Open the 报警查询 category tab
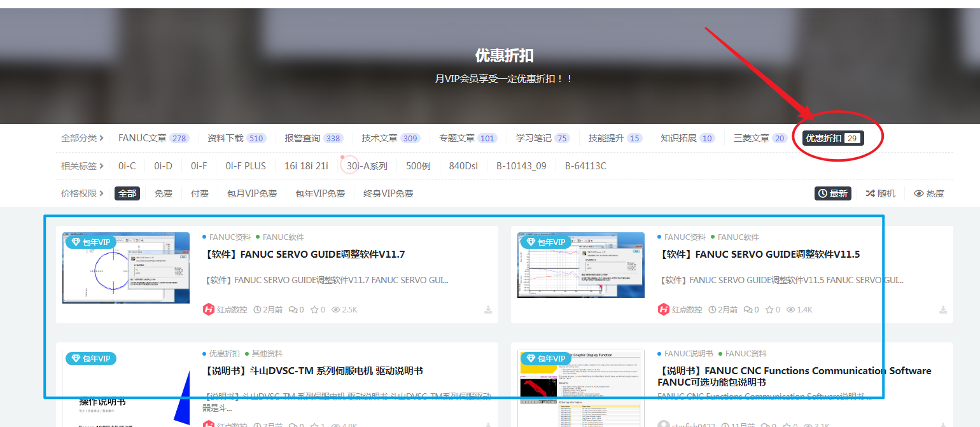 [314, 138]
